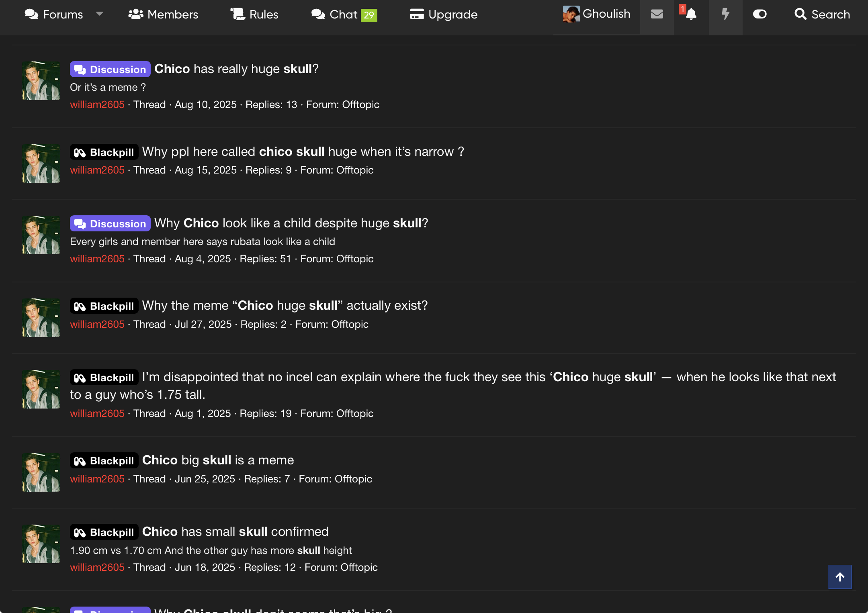Click 'Offtopic' forum link on Aug 1 thread
Screen dimensions: 868x613
click(355, 413)
